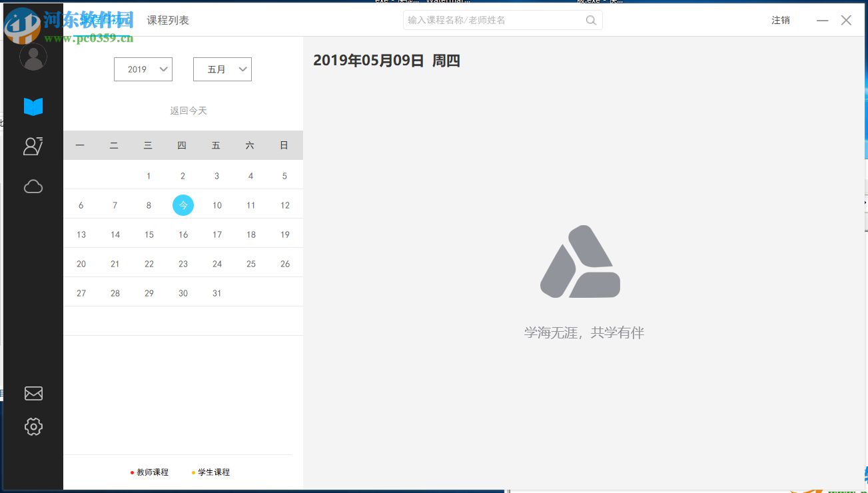The height and width of the screenshot is (493, 868).
Task: Click 注销 to log out
Action: tap(781, 21)
